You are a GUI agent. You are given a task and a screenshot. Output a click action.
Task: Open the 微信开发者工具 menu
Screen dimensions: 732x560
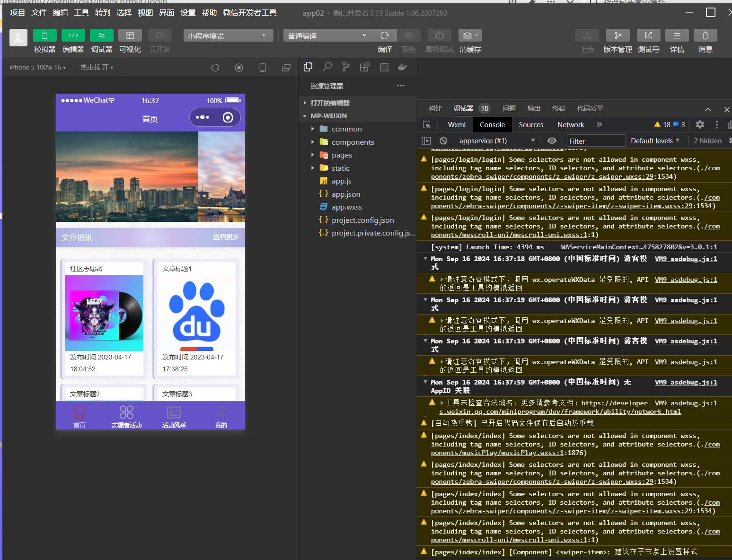[250, 12]
